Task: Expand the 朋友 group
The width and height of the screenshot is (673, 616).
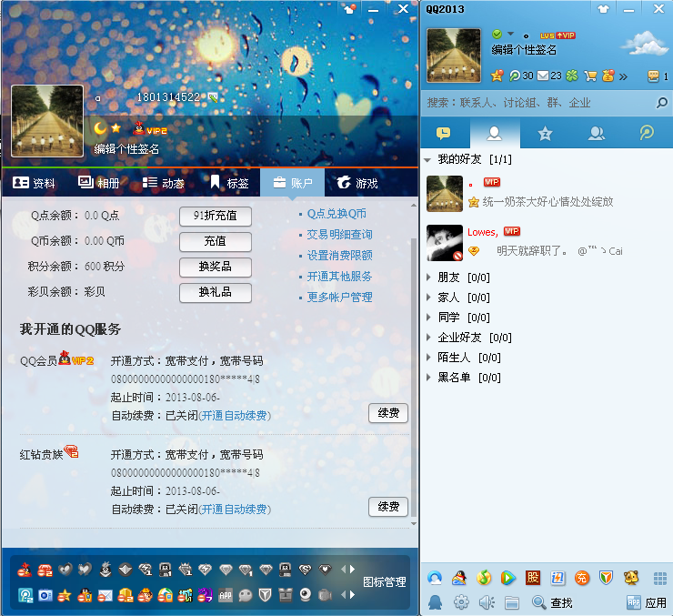Action: pyautogui.click(x=428, y=278)
